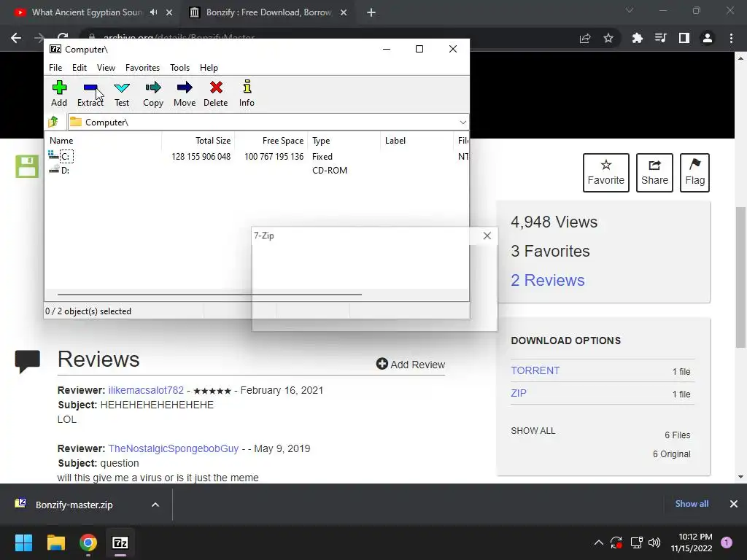Open the media controls icon
The width and height of the screenshot is (747, 560).
(660, 38)
